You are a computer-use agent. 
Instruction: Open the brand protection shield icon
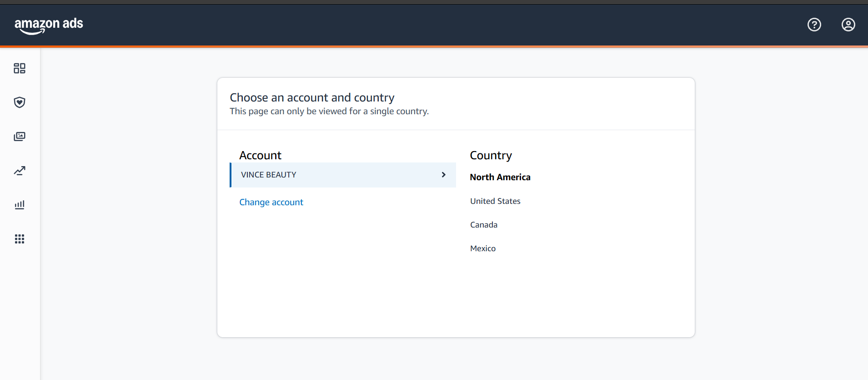point(20,102)
